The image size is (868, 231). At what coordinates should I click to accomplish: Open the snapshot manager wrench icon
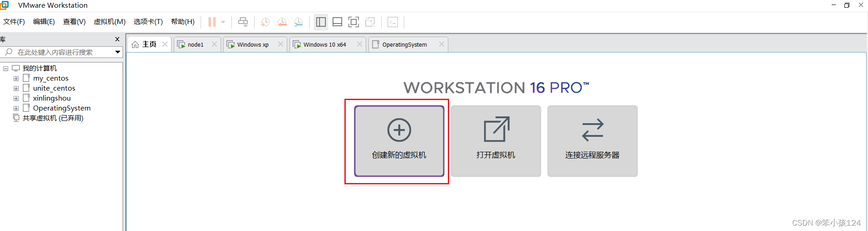coord(298,22)
